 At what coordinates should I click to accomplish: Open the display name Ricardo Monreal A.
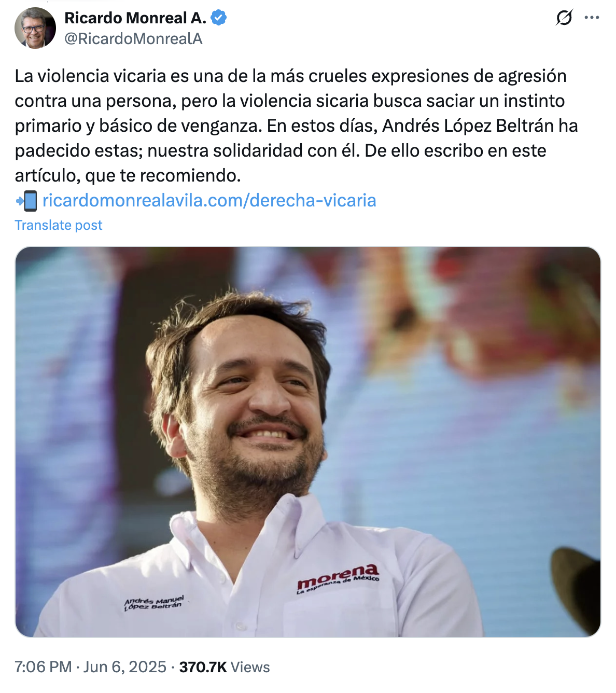[135, 18]
